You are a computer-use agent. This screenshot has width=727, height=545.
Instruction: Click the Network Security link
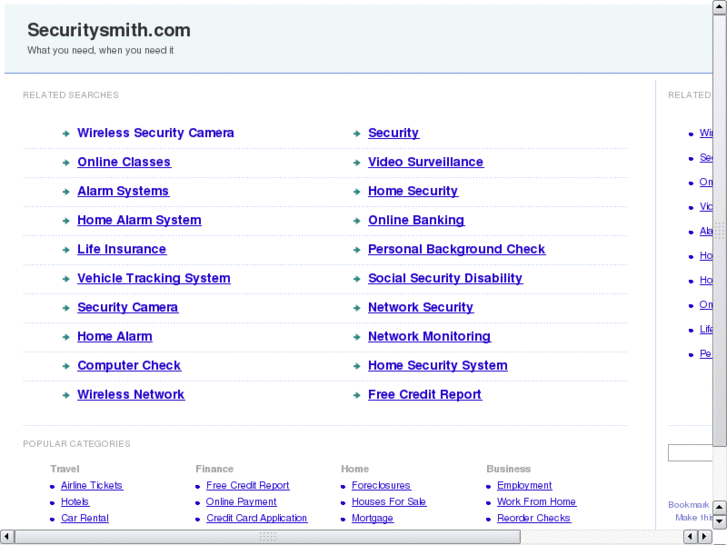[x=421, y=308]
